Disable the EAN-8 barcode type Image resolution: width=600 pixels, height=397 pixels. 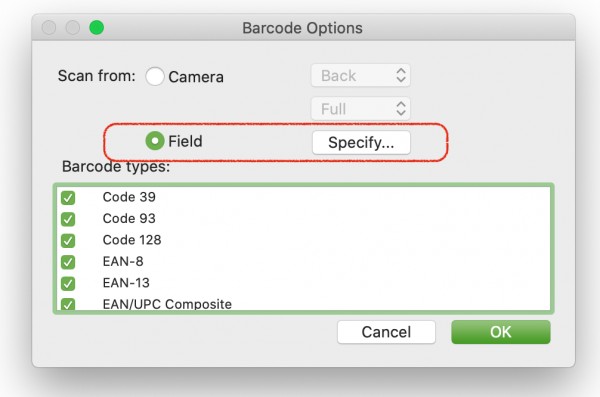point(68,262)
